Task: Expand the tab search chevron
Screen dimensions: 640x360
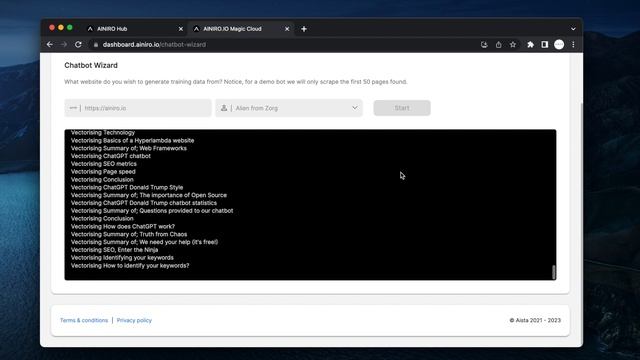Action: pos(573,29)
